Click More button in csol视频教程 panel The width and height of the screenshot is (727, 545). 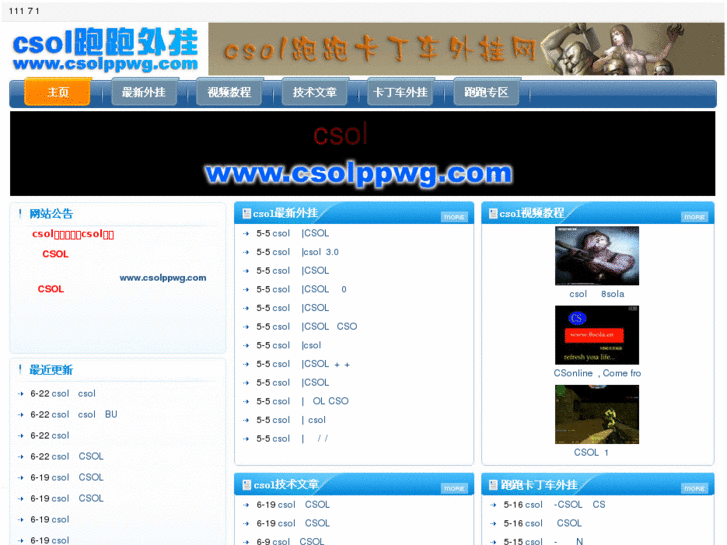pos(694,217)
